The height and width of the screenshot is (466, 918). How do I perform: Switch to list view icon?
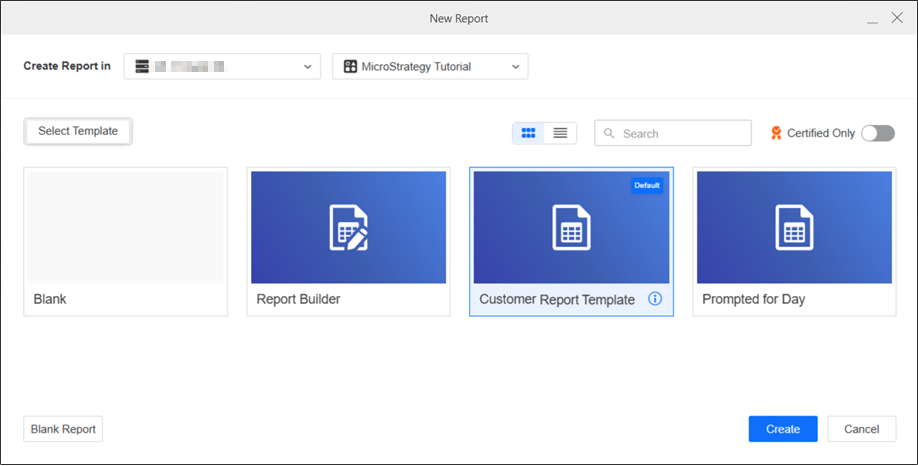point(560,133)
